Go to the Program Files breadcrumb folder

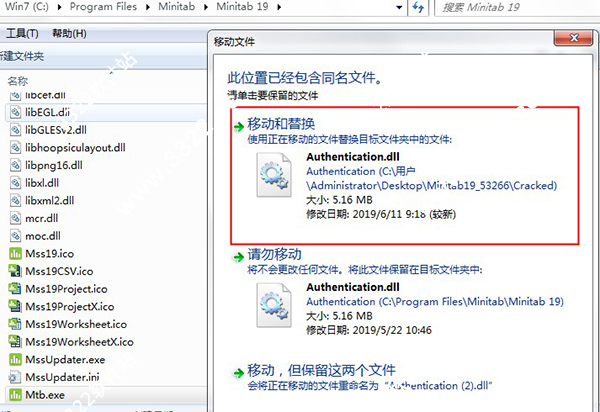point(103,7)
